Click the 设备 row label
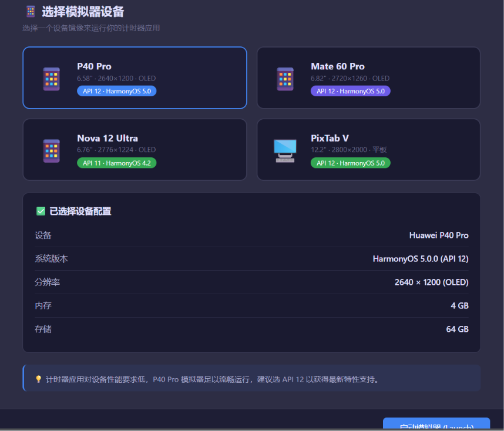Screen dimensions: 504x431 coord(43,235)
